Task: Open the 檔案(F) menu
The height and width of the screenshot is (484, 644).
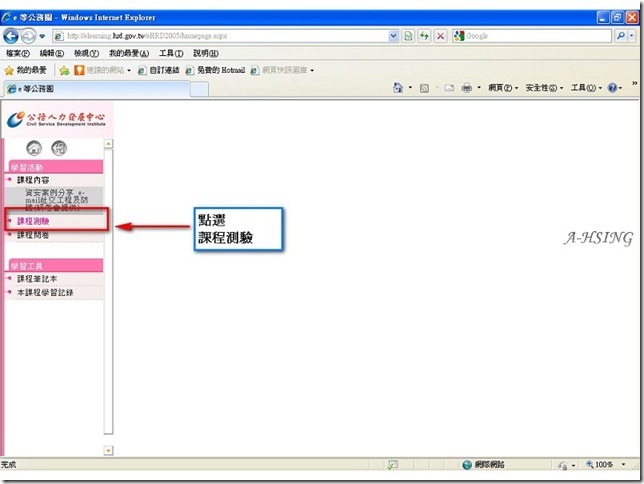Action: coord(18,53)
